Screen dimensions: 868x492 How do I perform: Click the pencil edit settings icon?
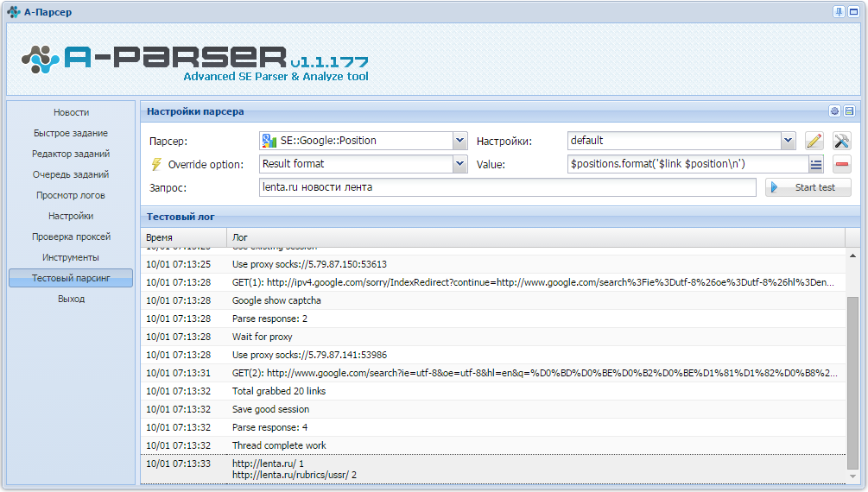[814, 141]
